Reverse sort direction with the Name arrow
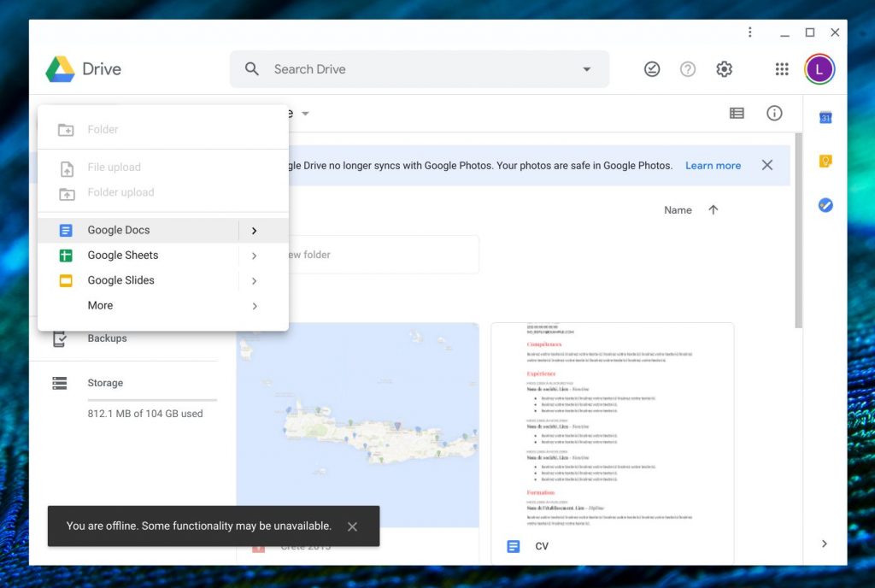Viewport: 875px width, 588px height. (x=714, y=210)
